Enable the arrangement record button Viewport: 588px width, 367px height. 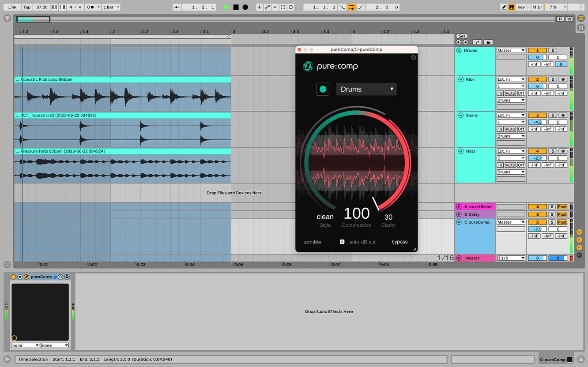[245, 7]
